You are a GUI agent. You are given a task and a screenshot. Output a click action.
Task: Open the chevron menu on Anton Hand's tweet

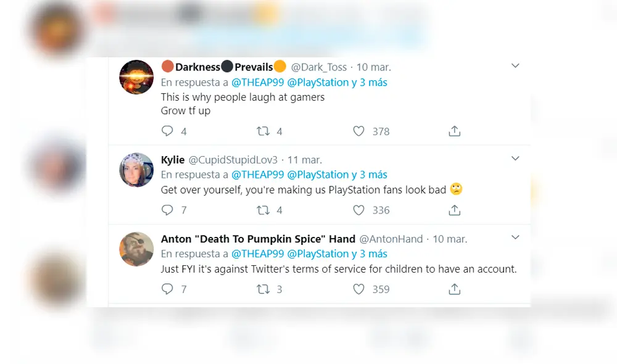[515, 238]
